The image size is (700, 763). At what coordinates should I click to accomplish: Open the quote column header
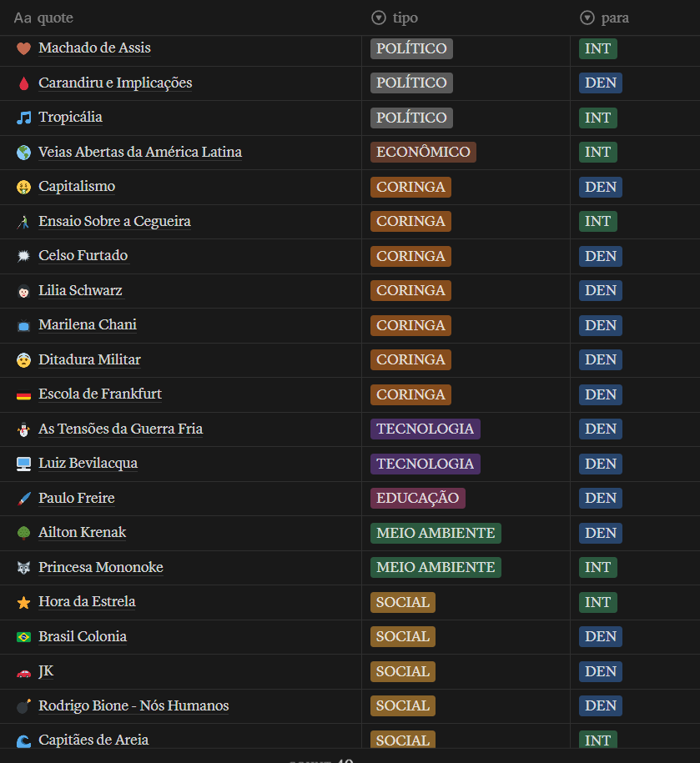pyautogui.click(x=44, y=18)
